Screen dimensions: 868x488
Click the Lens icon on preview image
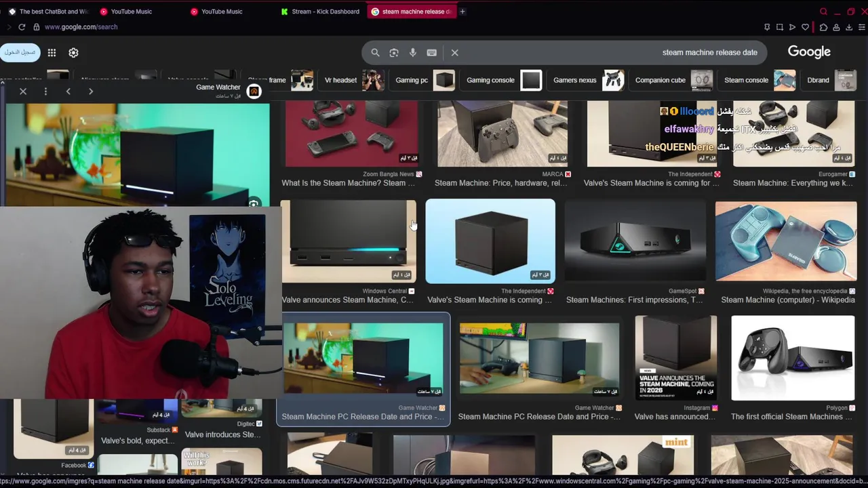254,203
